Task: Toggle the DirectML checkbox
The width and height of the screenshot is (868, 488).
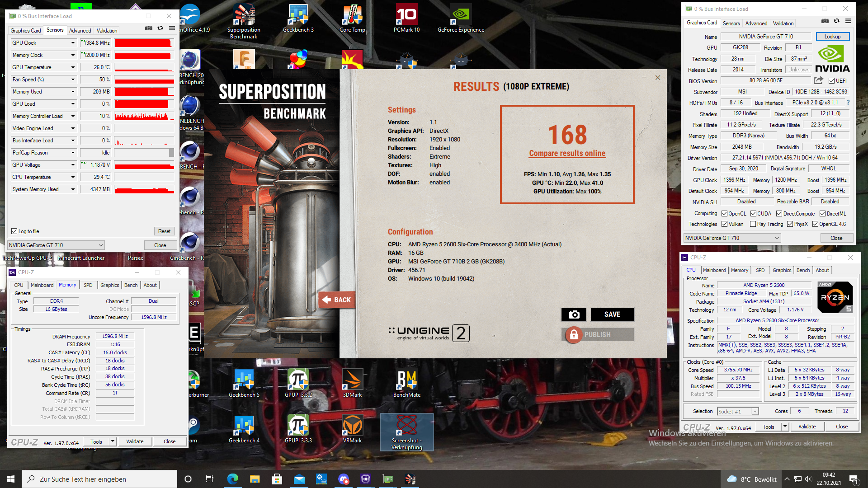Action: pyautogui.click(x=822, y=214)
